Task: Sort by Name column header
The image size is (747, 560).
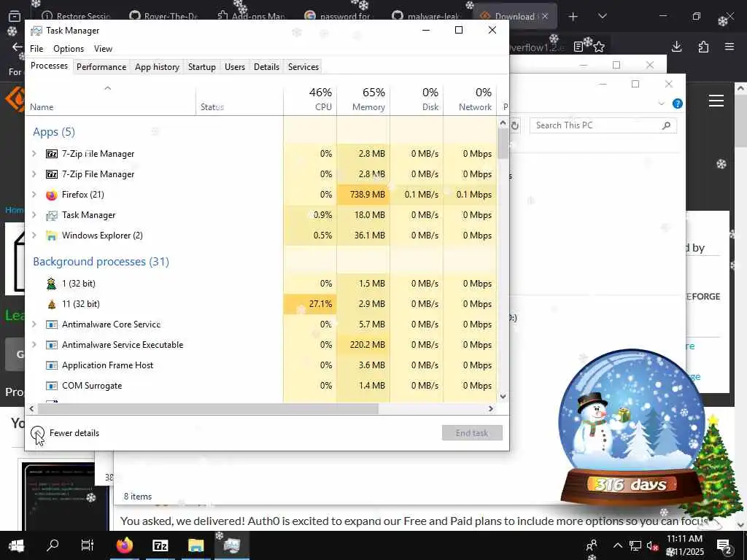Action: (111, 99)
